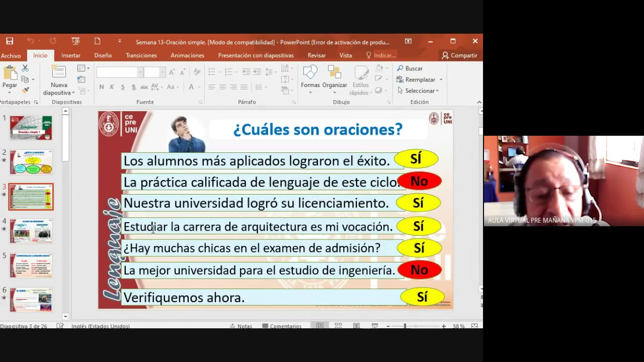Viewport: 644px width, 362px height.
Task: Select slide 1 thumbnail
Action: [31, 128]
